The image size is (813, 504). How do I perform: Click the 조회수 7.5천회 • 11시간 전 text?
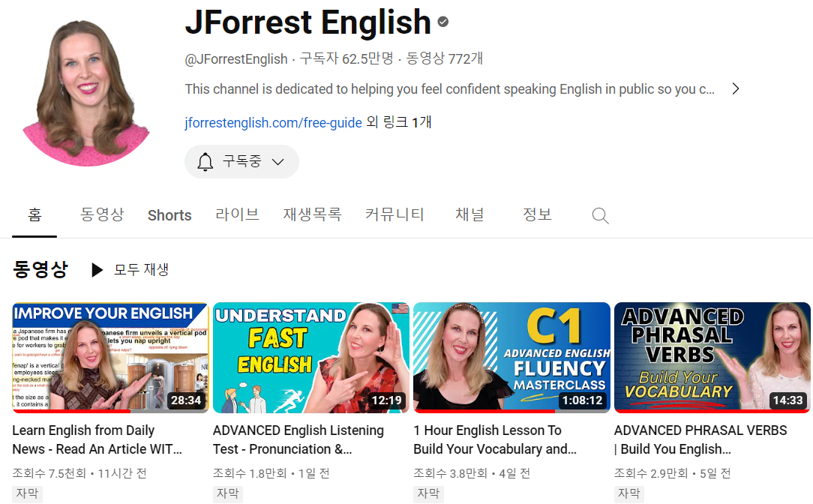coord(79,473)
